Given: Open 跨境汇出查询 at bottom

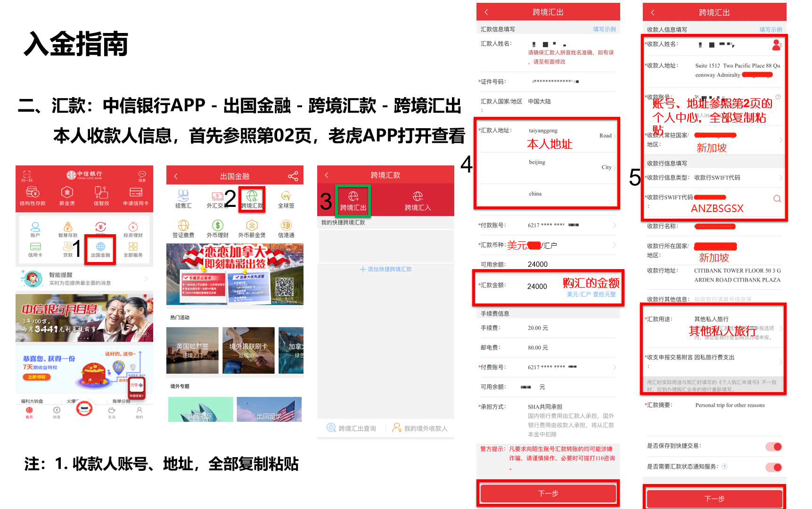Looking at the screenshot, I should tap(352, 428).
